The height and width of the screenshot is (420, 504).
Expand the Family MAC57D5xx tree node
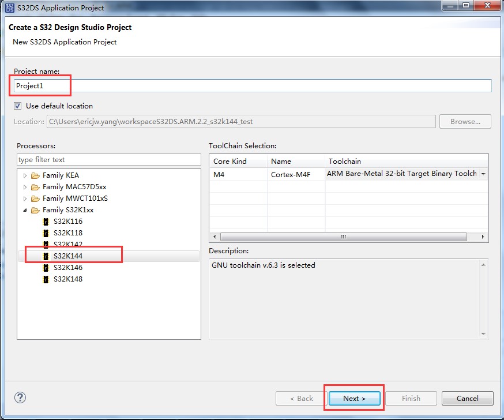(x=25, y=187)
